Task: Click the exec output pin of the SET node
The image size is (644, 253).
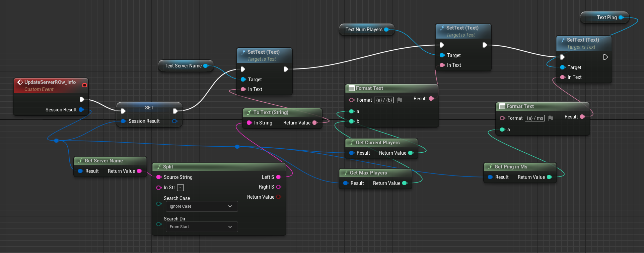Action: (175, 111)
